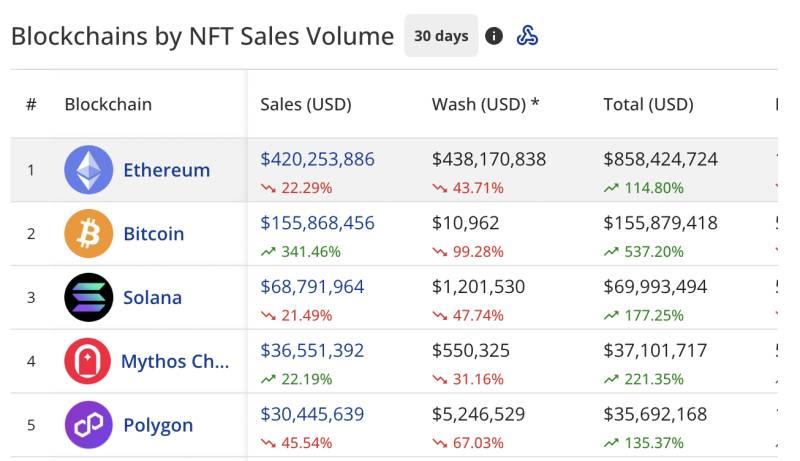
Task: Click the 221.35% total change for Mythos
Action: (x=644, y=379)
